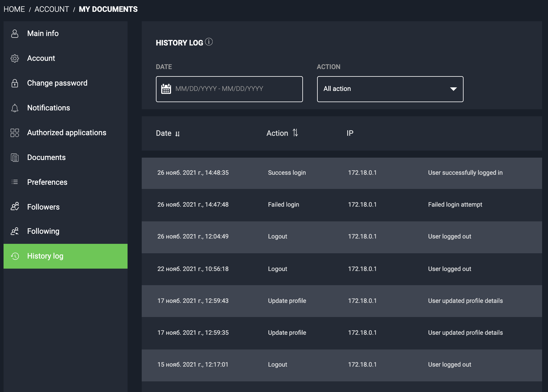The width and height of the screenshot is (548, 392).
Task: Go to the Documents section
Action: 46,157
